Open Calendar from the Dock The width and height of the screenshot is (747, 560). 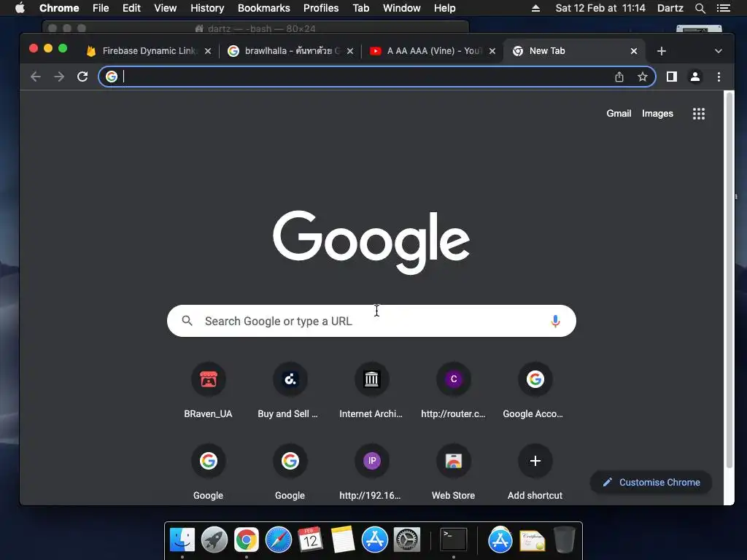click(310, 540)
